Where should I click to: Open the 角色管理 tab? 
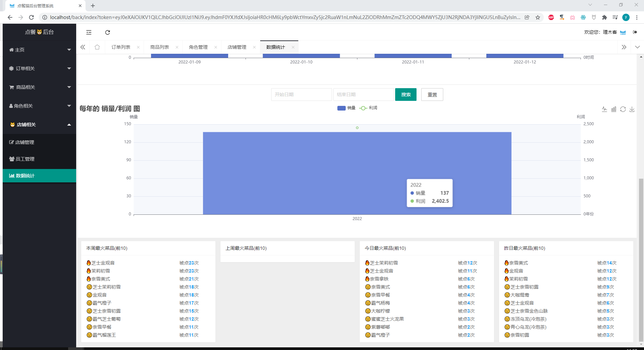[198, 47]
